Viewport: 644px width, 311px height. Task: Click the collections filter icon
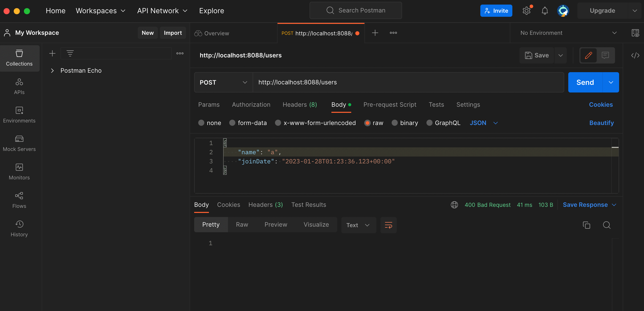[x=70, y=53]
